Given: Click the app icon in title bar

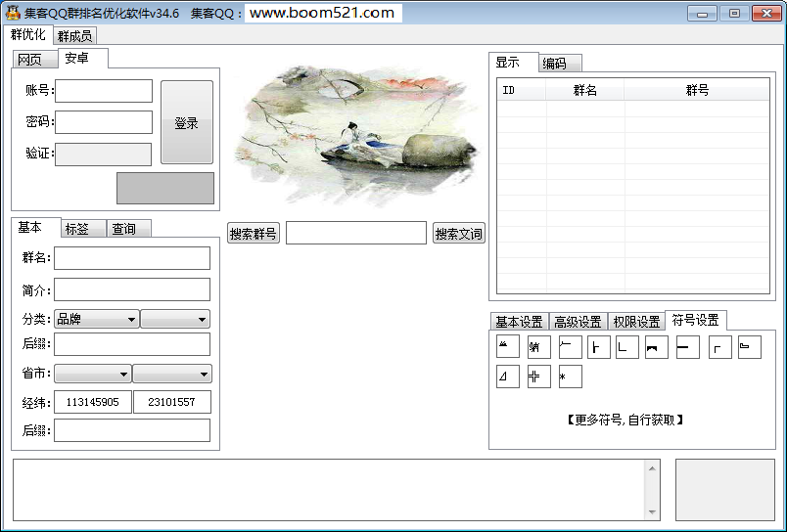Looking at the screenshot, I should [x=13, y=13].
